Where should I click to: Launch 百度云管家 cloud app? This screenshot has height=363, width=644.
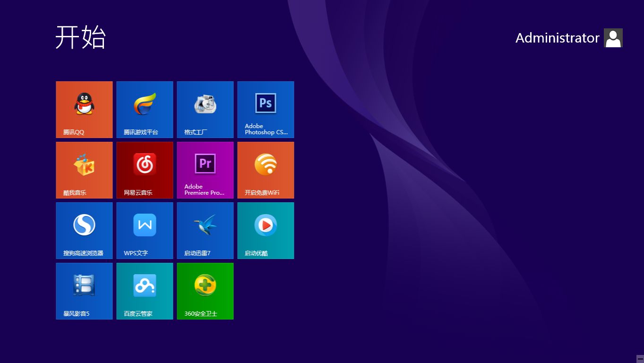(144, 291)
